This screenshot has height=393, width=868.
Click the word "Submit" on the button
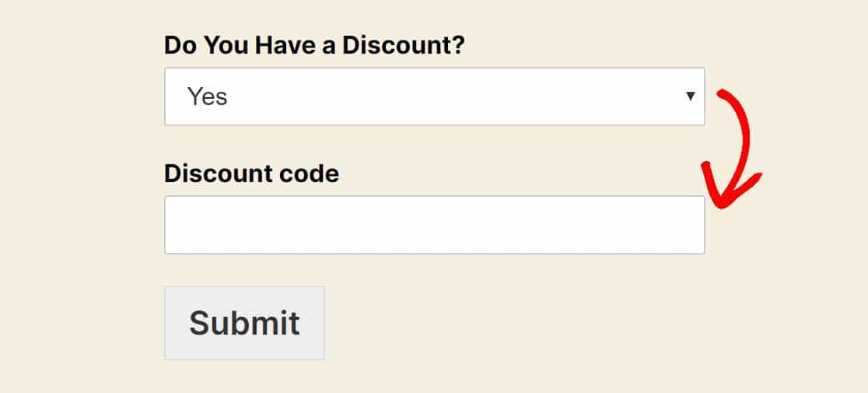(x=244, y=323)
